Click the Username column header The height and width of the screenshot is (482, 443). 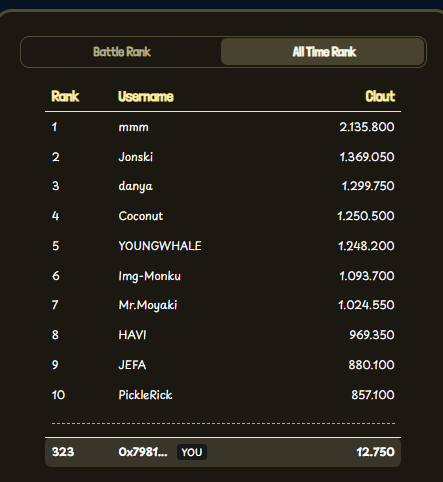(x=146, y=96)
